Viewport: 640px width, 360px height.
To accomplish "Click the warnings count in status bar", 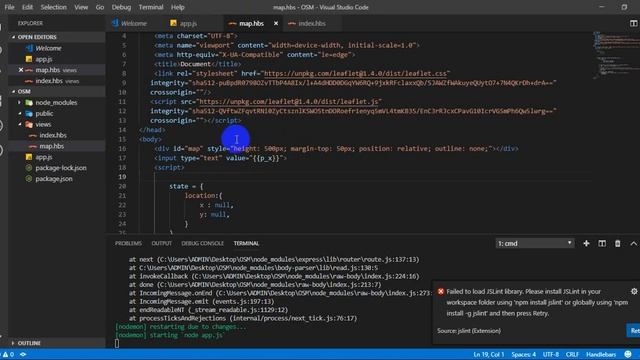I will point(8,354).
